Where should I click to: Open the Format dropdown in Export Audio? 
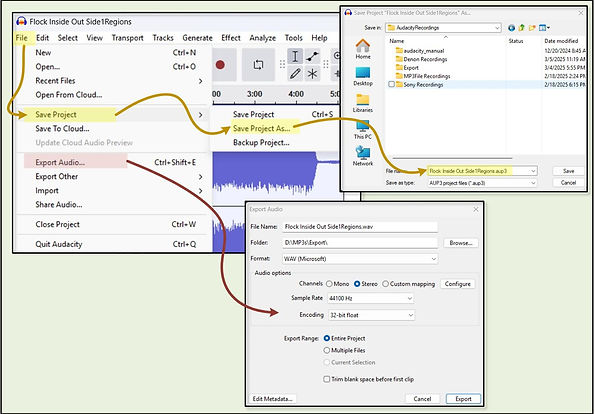coord(433,259)
